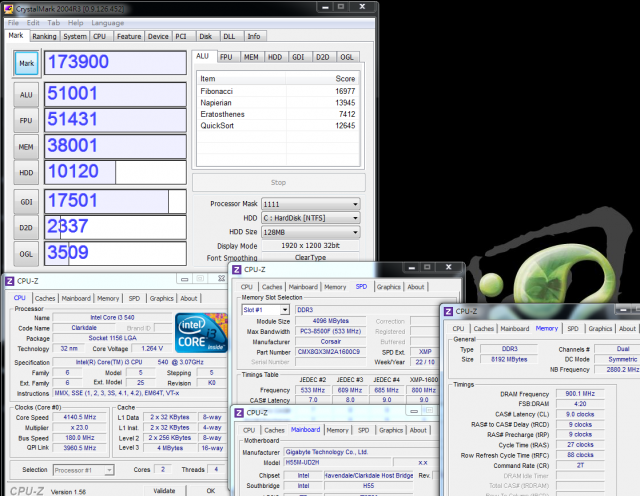Viewport: 640px width, 496px height.
Task: Click the Eratosthenes score row
Action: tap(278, 114)
